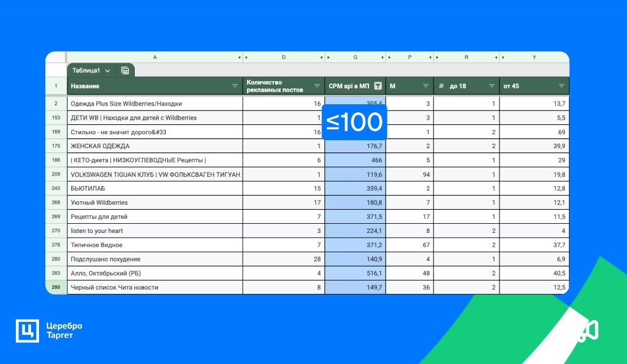
Task: Open filter icon of от 45 column
Action: [x=561, y=86]
